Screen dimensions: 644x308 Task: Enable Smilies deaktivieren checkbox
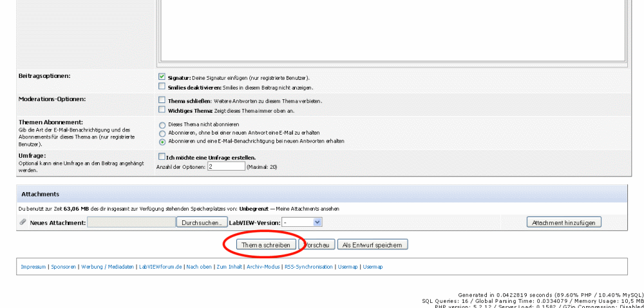162,86
